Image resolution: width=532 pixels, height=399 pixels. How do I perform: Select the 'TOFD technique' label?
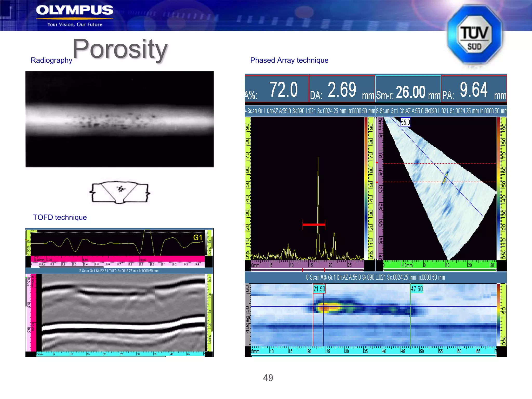pos(60,217)
